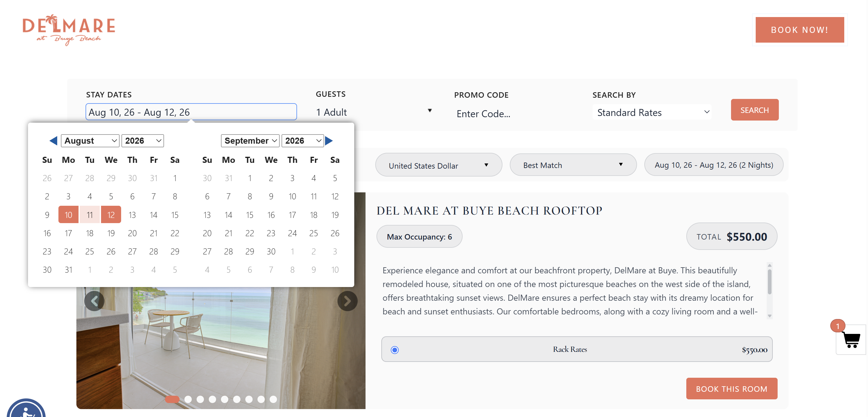Select August 11 in calendar

pos(89,215)
